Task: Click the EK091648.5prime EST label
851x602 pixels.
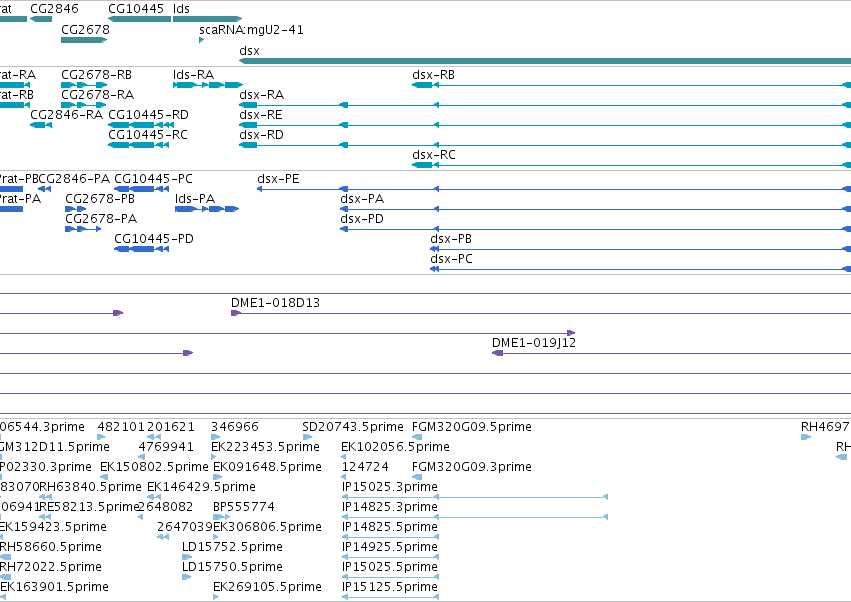Action: coord(268,467)
